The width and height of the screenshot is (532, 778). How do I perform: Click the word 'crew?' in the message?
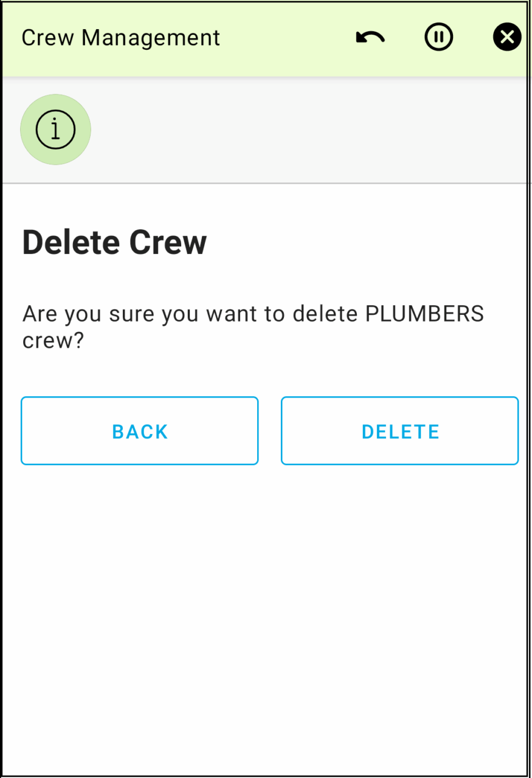52,340
